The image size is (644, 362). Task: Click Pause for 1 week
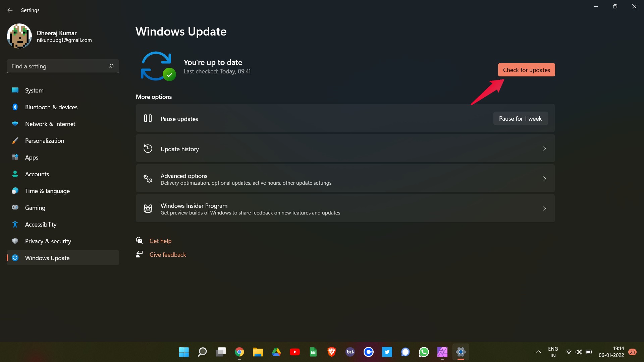click(x=520, y=118)
